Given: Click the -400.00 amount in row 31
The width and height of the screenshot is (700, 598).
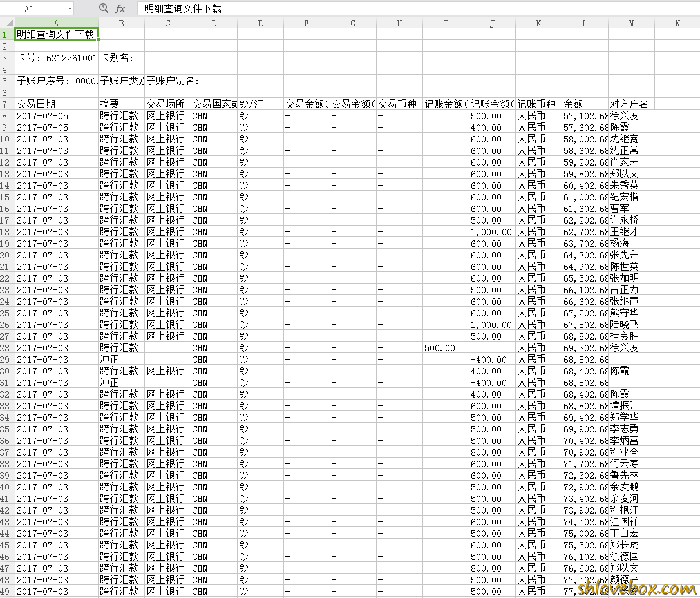Looking at the screenshot, I should (492, 383).
